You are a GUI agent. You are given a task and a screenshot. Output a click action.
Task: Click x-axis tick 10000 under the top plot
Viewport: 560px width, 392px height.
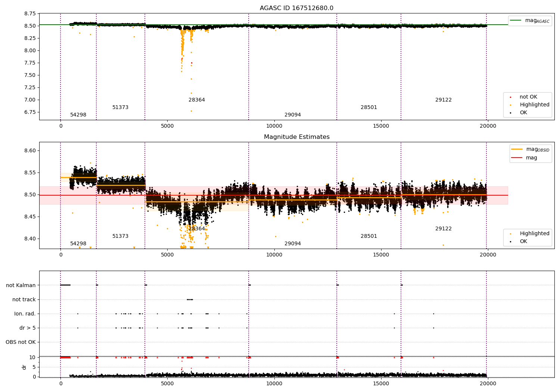coord(274,126)
